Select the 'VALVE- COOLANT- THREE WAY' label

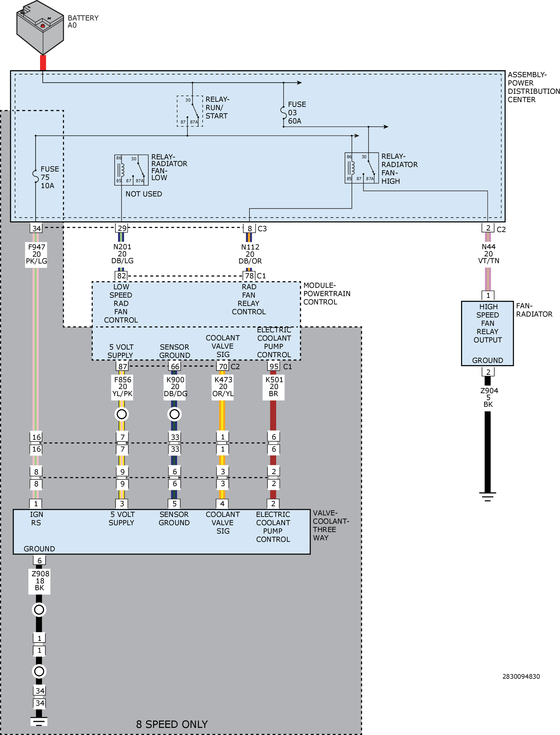pyautogui.click(x=331, y=525)
